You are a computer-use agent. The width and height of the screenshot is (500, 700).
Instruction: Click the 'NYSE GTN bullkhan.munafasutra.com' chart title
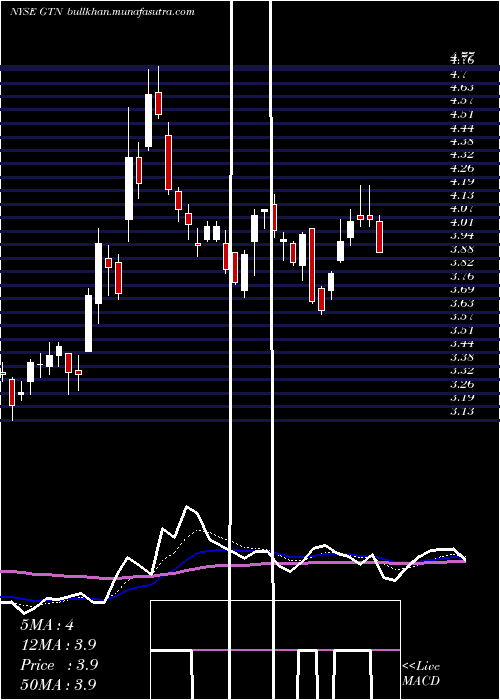[x=102, y=12]
